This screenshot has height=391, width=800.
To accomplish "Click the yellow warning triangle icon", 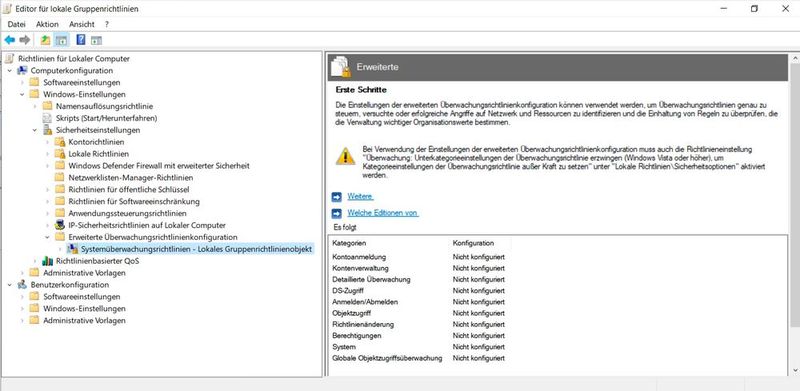I will point(345,156).
